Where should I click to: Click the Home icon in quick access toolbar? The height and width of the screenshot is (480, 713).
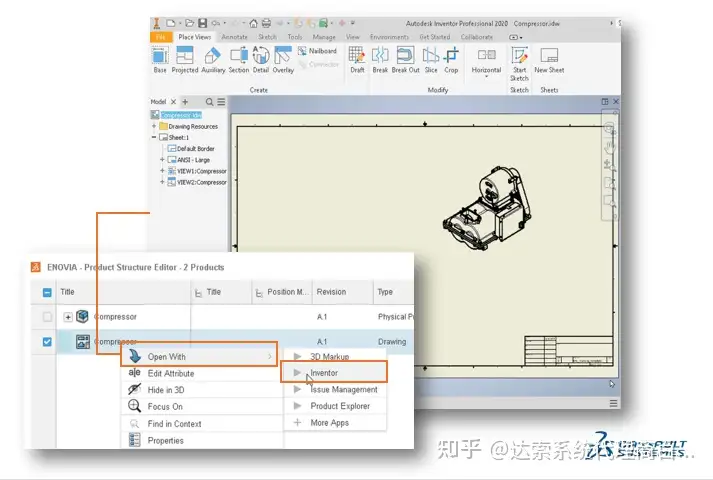pos(253,23)
